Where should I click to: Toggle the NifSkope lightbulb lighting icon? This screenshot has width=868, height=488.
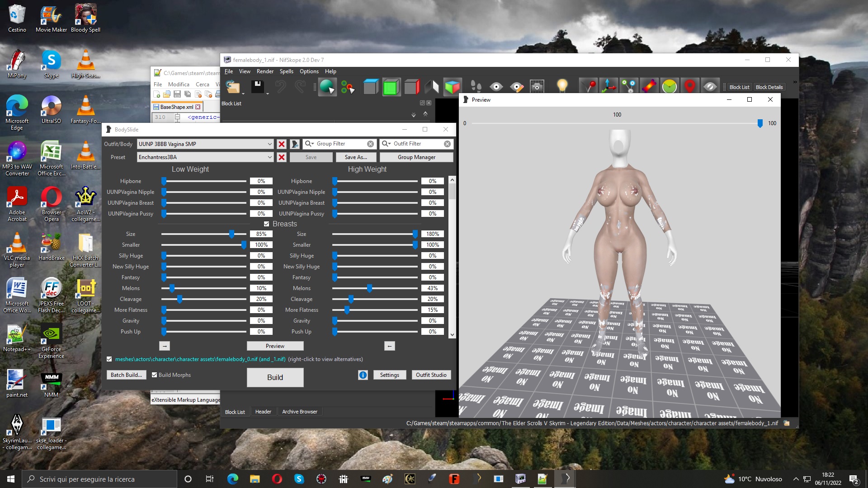tap(562, 86)
